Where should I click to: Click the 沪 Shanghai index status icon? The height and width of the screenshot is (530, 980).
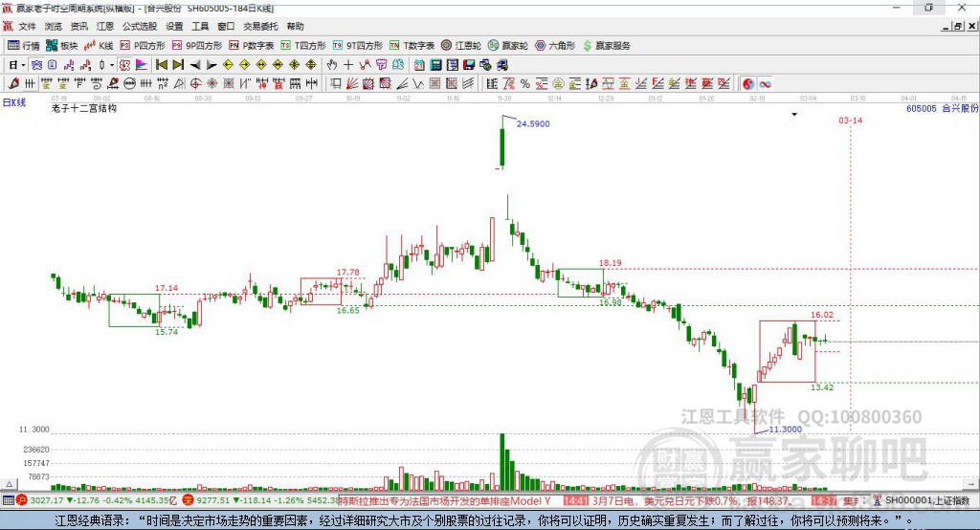click(21, 500)
